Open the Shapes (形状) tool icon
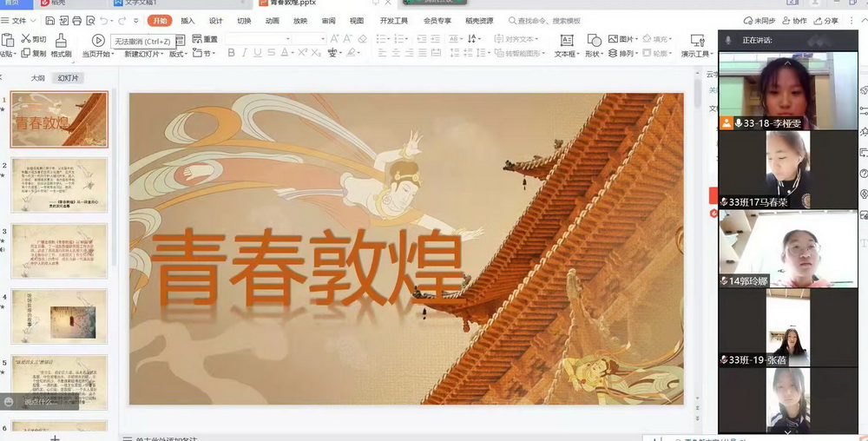The width and height of the screenshot is (868, 441). coord(594,40)
